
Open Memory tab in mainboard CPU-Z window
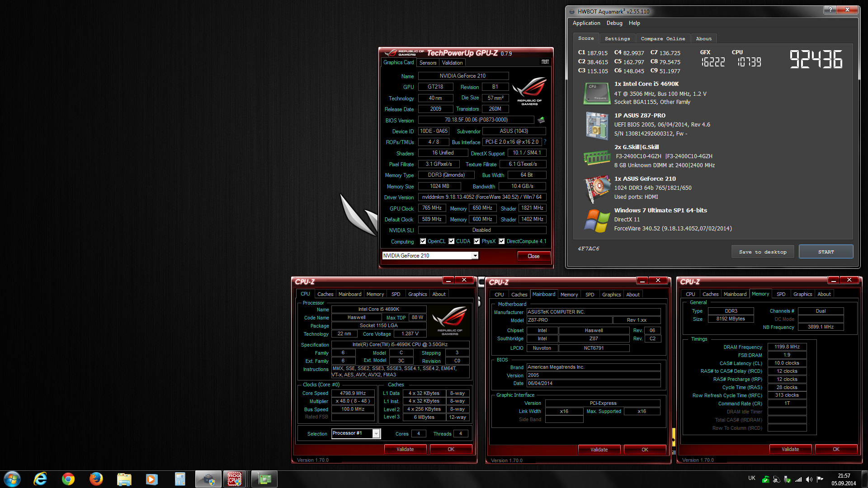569,295
